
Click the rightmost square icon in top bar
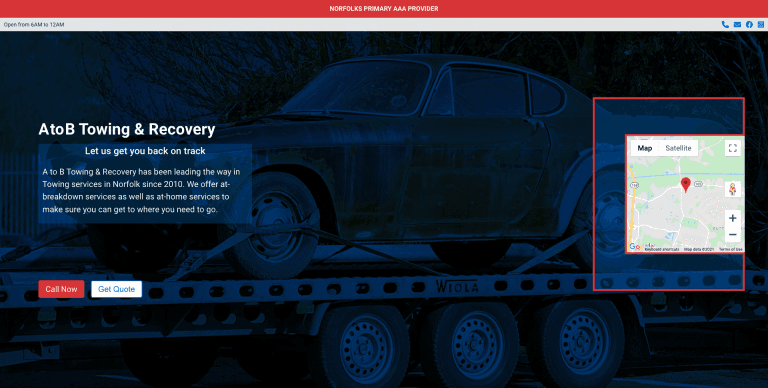pos(761,24)
